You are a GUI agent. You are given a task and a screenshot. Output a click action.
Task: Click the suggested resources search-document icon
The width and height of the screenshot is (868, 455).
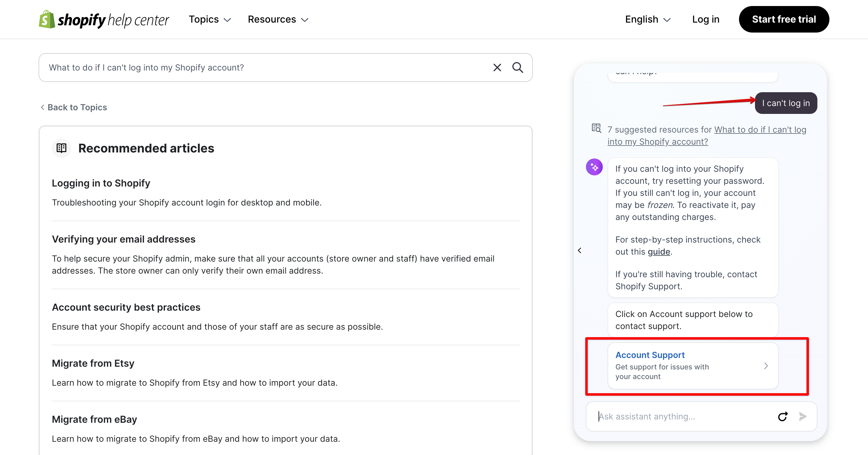(596, 128)
